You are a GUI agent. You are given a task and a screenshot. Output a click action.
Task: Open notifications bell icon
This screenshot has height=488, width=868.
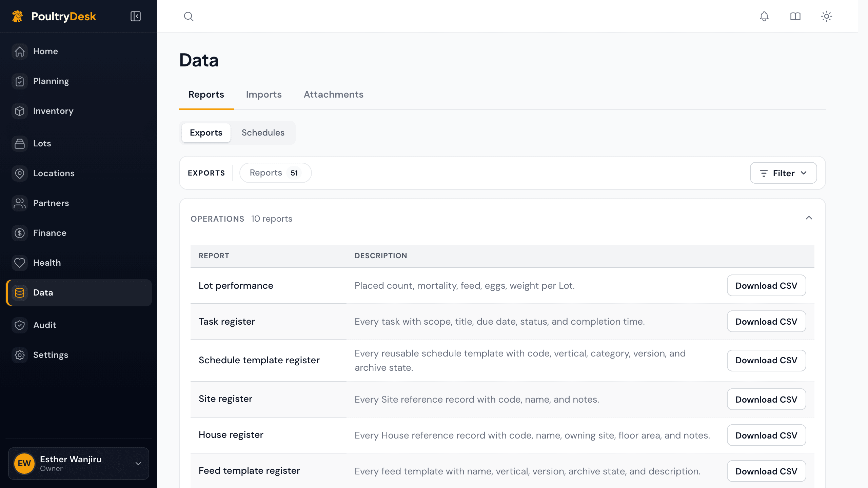click(764, 16)
